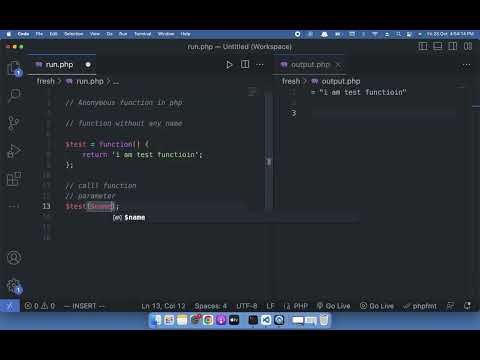The width and height of the screenshot is (480, 360).
Task: Click the -- INSERT -- mode indicator
Action: [x=84, y=306]
